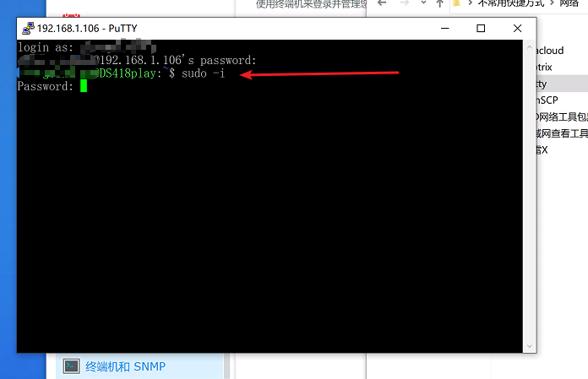
Task: Select the 网络工具包 item in Explorer list
Action: pos(562,116)
